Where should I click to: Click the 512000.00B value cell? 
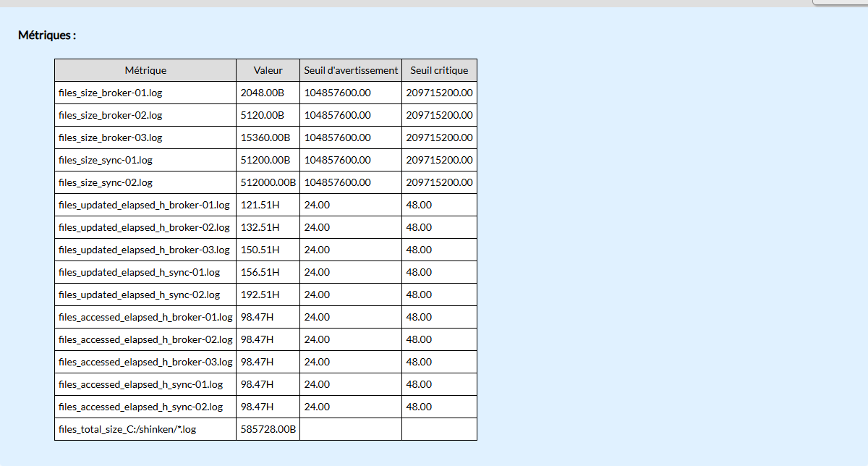268,182
